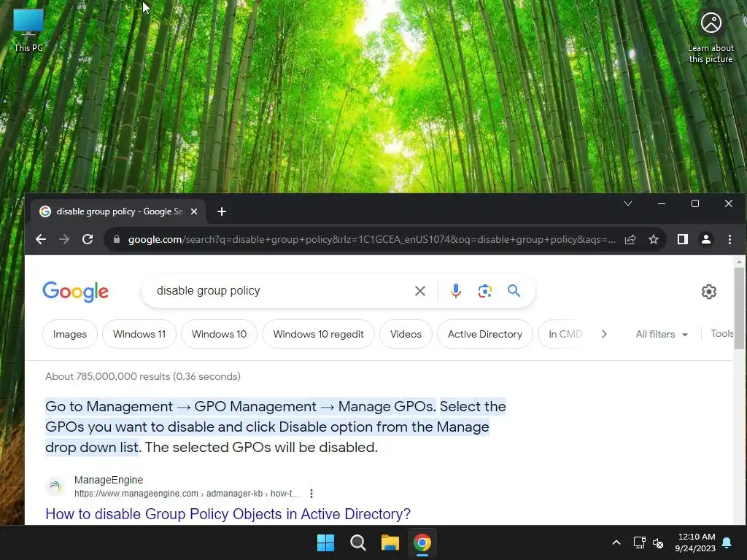Click the page vertical scrollbar
This screenshot has height=560, width=747.
pos(739,308)
